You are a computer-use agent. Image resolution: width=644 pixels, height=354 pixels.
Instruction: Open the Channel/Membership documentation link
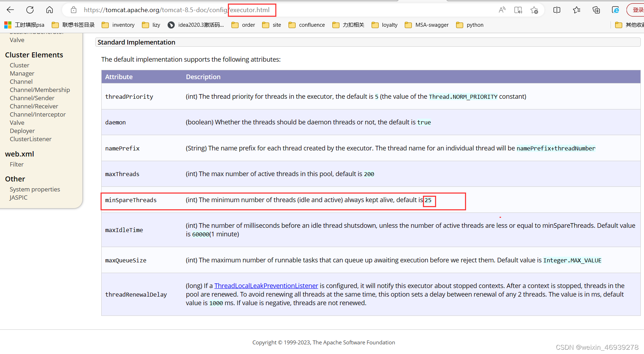coord(40,89)
